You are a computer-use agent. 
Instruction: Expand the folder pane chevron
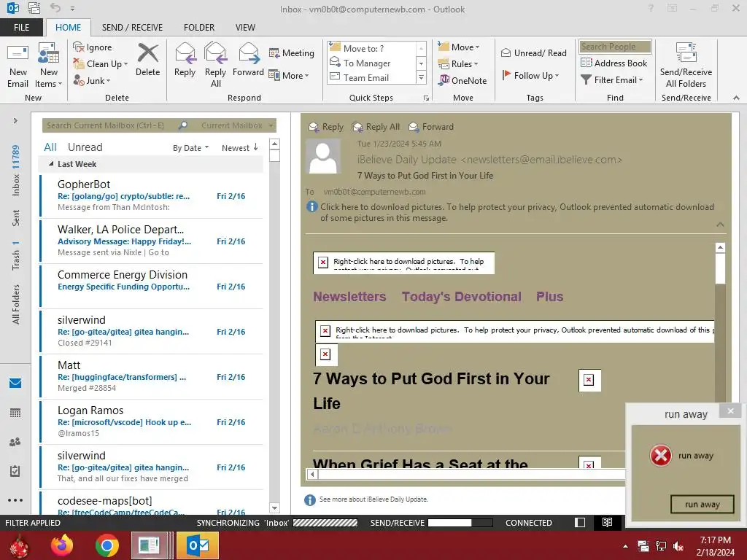pyautogui.click(x=15, y=121)
